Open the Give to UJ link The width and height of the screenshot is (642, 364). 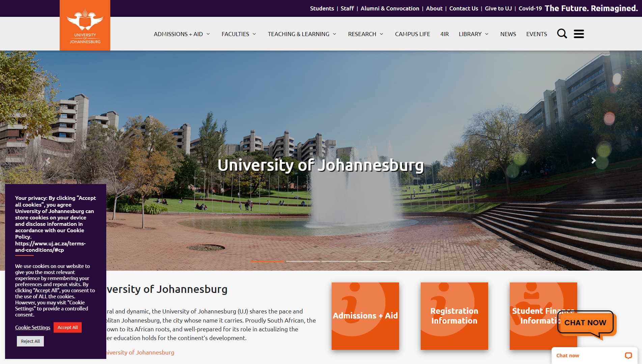click(498, 8)
